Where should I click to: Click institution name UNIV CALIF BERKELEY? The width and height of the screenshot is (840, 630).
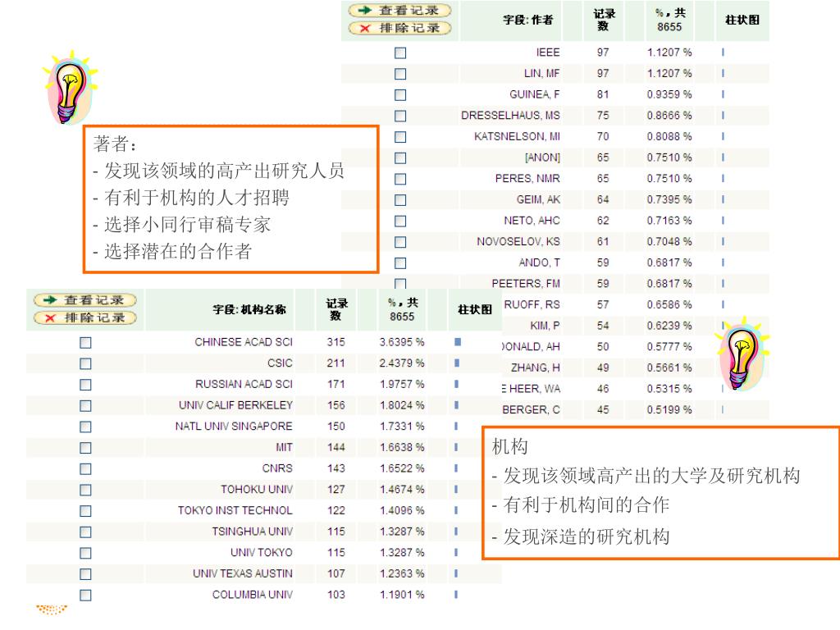click(x=235, y=405)
